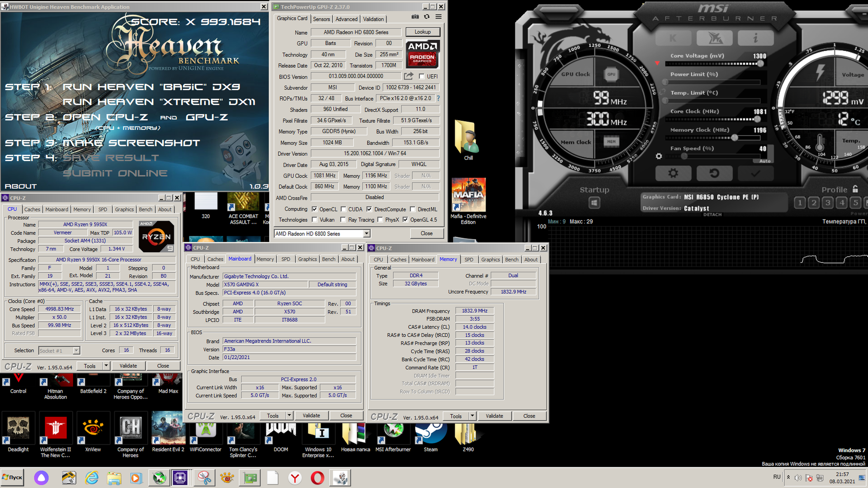Viewport: 868px width, 488px height.
Task: Open the Chill folder on desktop
Action: tap(468, 140)
